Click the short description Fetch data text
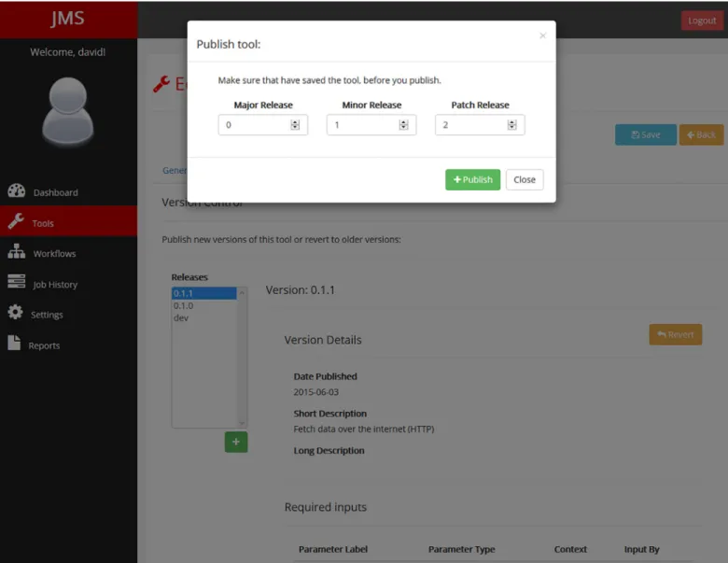This screenshot has height=563, width=728. (364, 429)
